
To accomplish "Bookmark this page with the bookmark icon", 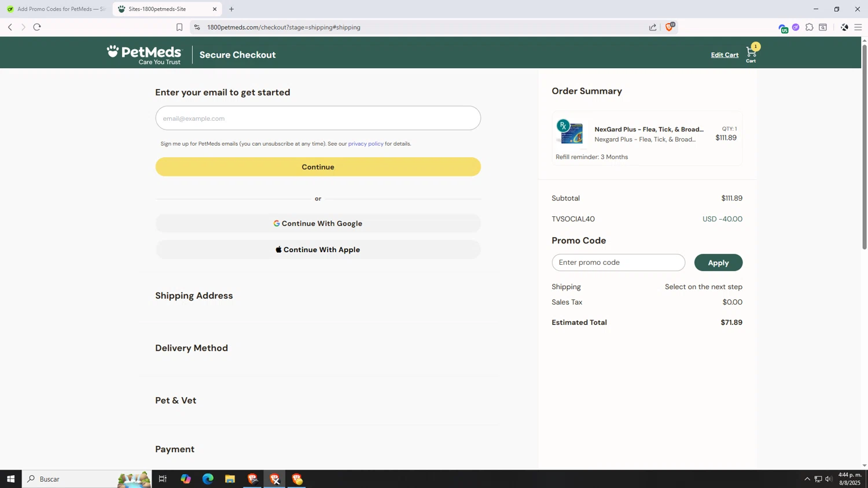I will coord(179,27).
